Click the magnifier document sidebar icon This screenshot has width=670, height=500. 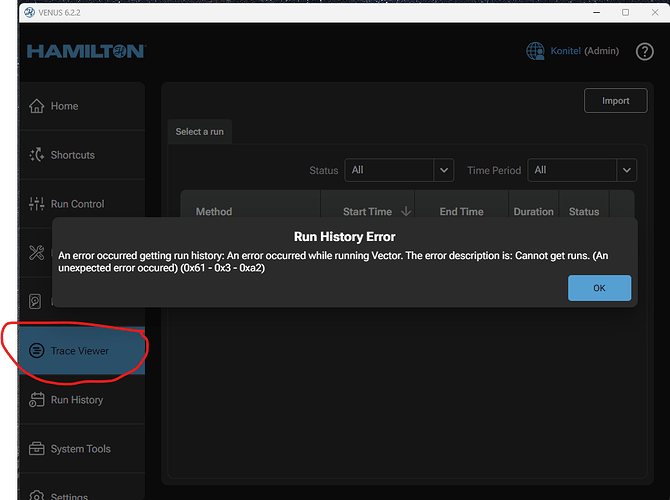point(35,301)
